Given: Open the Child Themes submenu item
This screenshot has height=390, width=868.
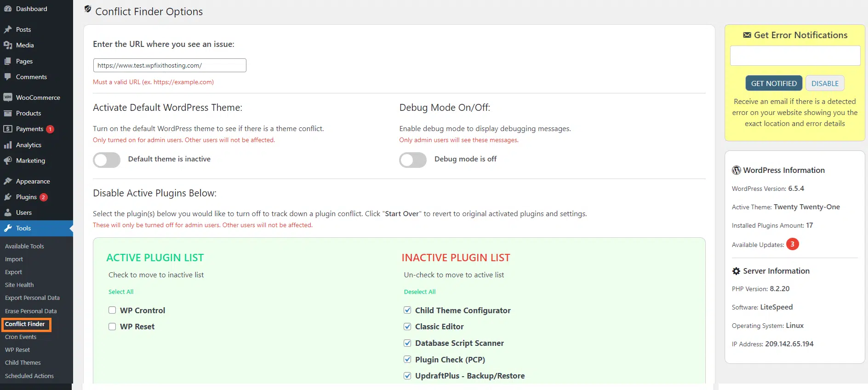Looking at the screenshot, I should (x=23, y=362).
